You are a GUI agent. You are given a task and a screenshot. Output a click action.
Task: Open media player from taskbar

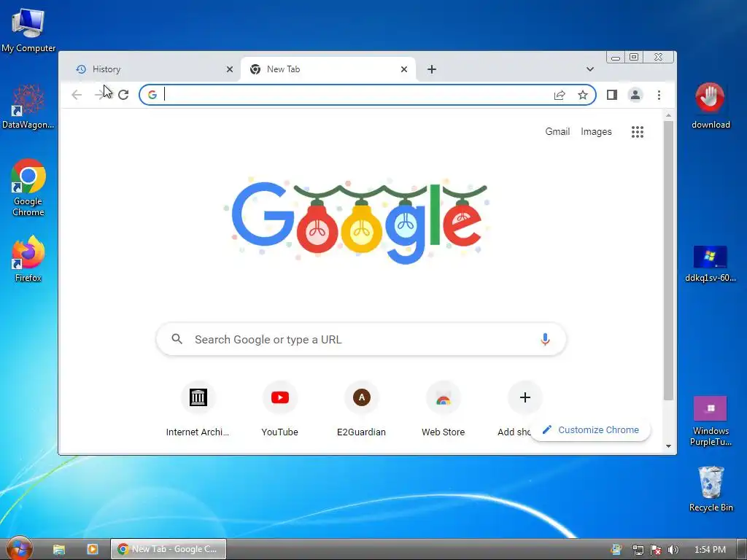tap(93, 549)
